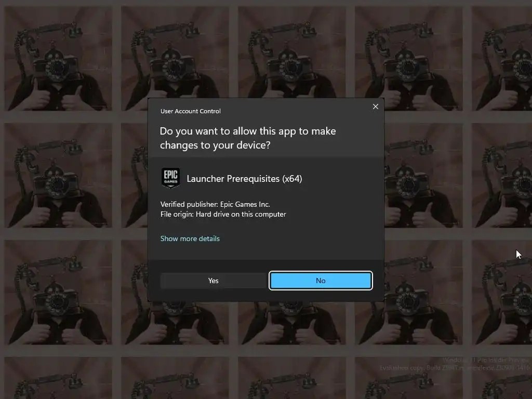Expand Show more details

[190, 238]
